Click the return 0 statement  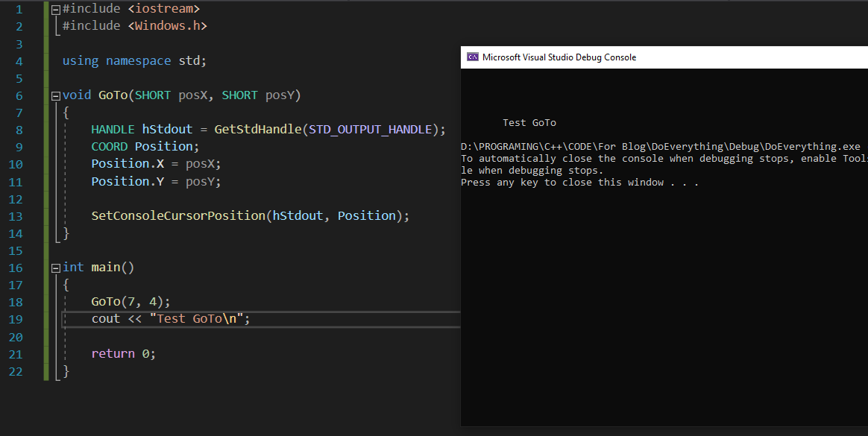click(123, 354)
